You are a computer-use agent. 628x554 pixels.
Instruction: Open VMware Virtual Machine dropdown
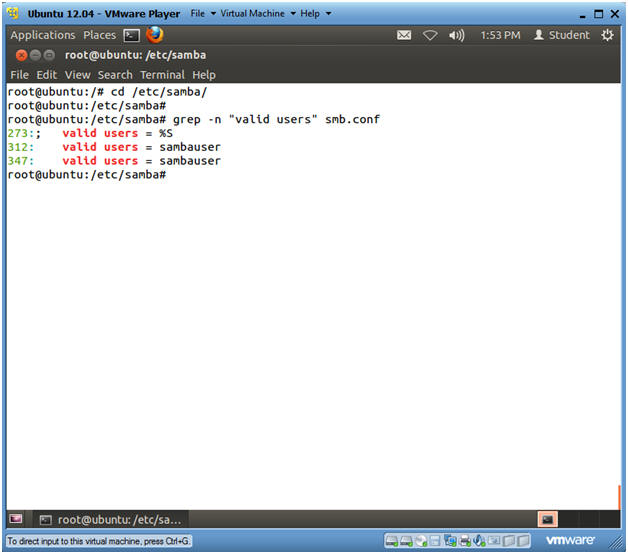click(258, 14)
